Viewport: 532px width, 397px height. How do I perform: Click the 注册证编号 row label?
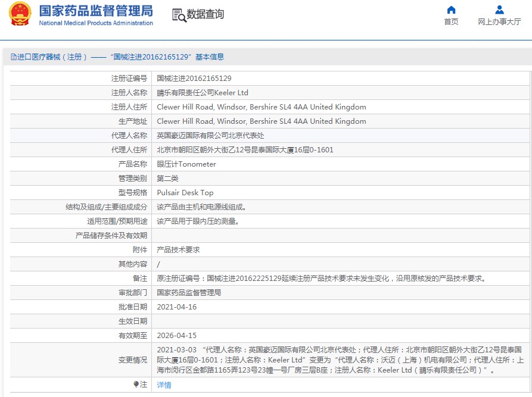coord(129,79)
